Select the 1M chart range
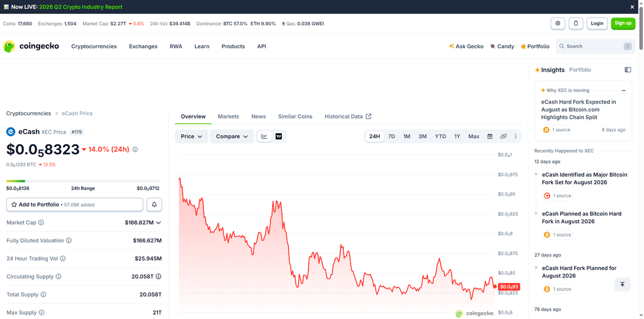The width and height of the screenshot is (644, 319). click(407, 136)
